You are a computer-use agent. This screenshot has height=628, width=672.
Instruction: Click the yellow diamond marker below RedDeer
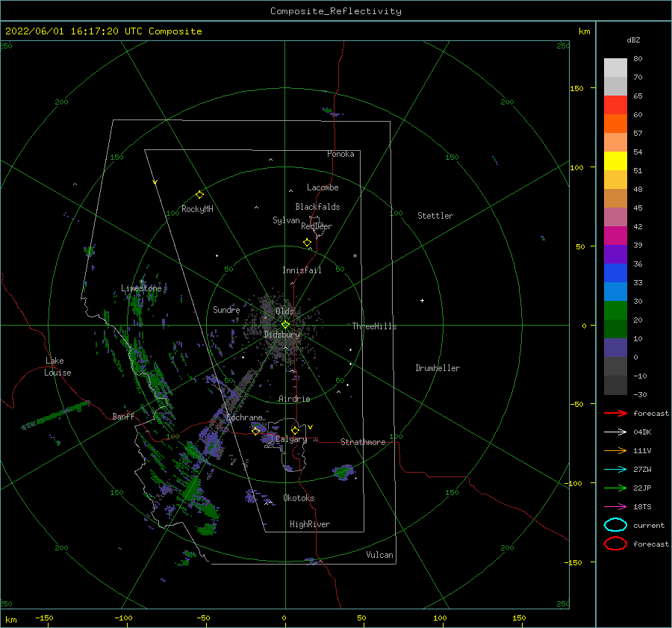[307, 242]
